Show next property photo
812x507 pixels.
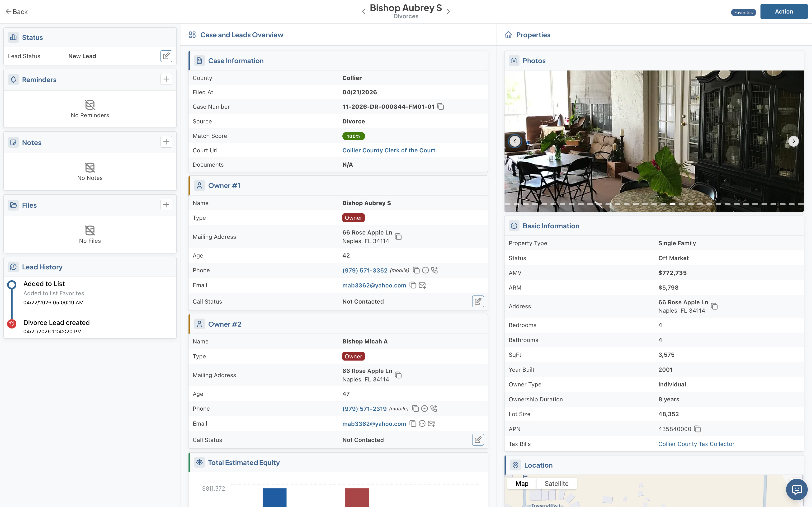pyautogui.click(x=793, y=141)
